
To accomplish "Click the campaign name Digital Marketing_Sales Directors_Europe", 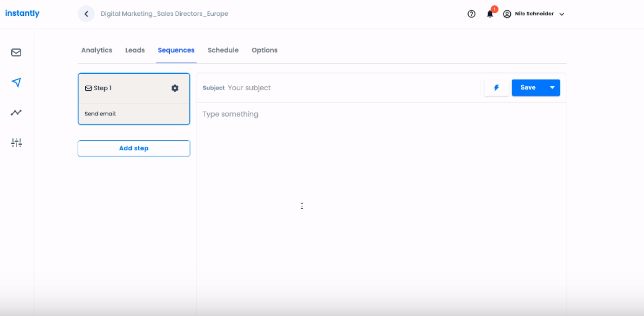I will pyautogui.click(x=164, y=14).
